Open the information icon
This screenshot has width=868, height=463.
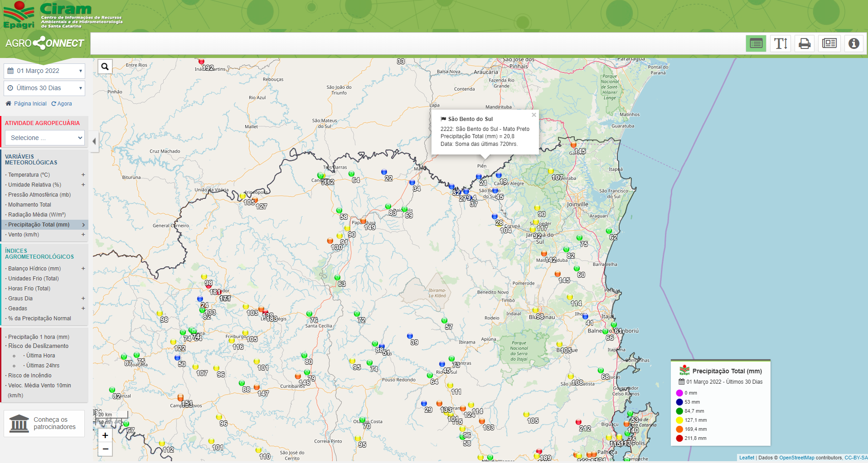tap(853, 43)
